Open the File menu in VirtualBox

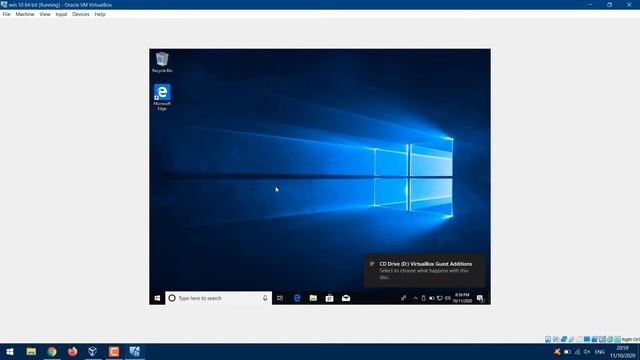pos(6,14)
